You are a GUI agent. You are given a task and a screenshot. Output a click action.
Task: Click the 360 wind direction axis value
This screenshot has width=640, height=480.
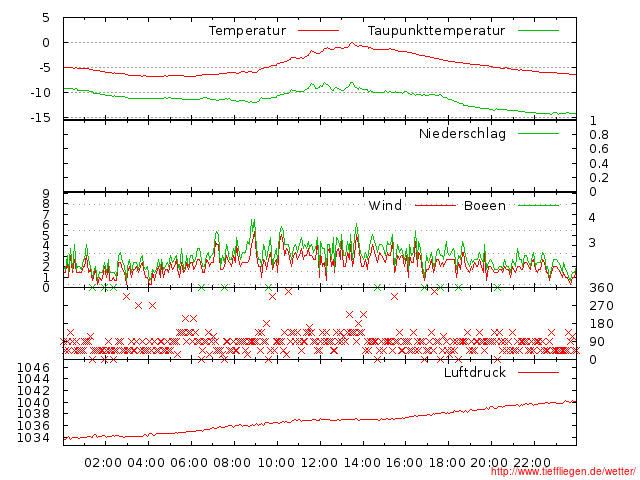[x=601, y=288]
